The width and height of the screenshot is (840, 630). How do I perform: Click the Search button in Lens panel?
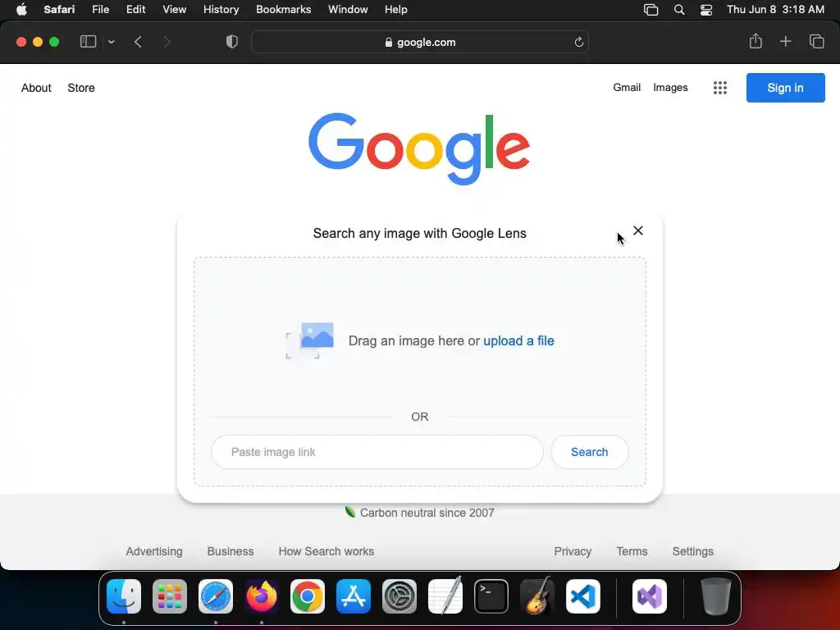point(589,452)
